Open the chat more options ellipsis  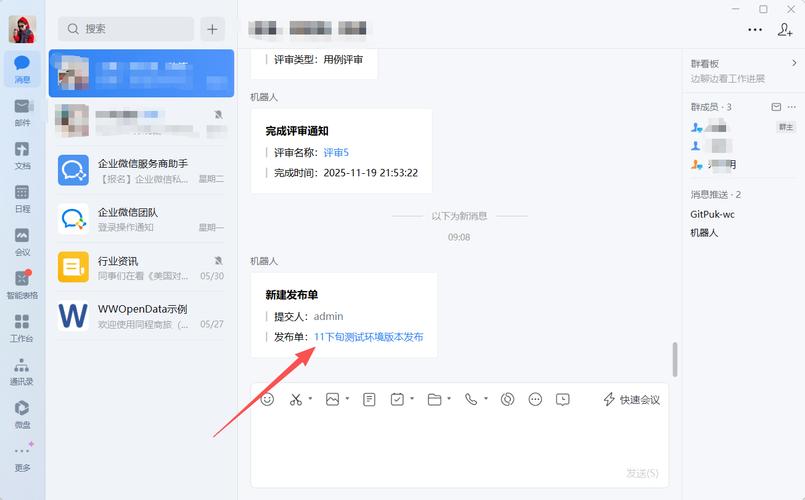click(755, 30)
